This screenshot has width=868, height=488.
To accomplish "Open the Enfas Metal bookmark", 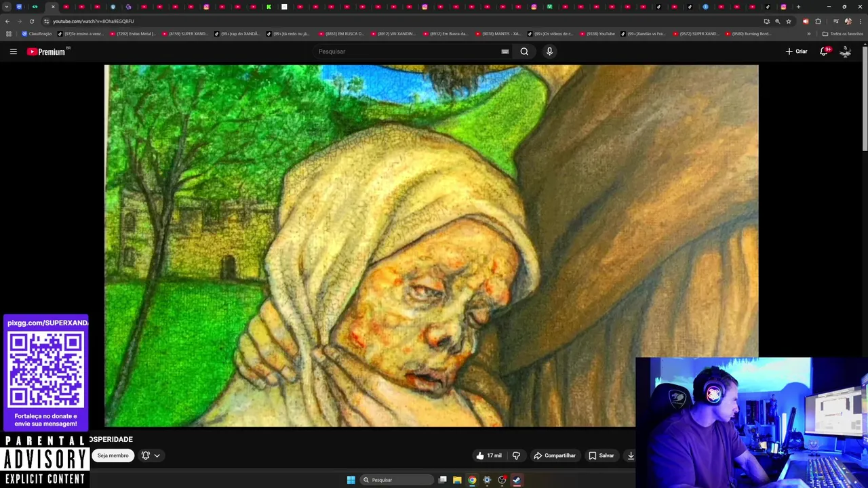I will pos(133,34).
